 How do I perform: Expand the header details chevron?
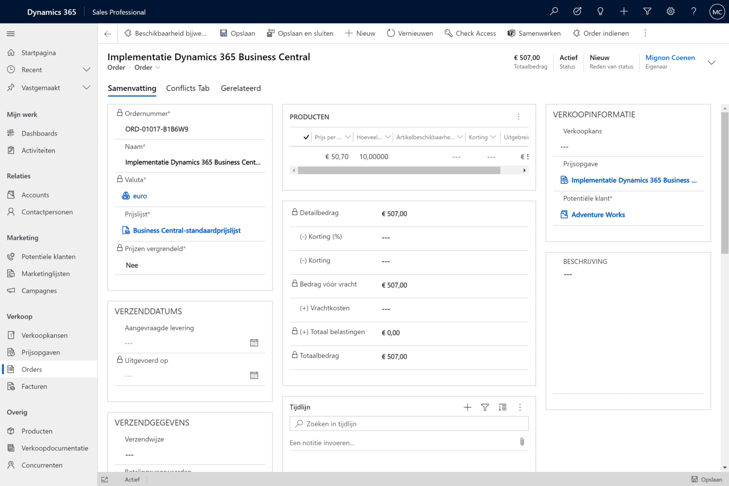point(711,62)
